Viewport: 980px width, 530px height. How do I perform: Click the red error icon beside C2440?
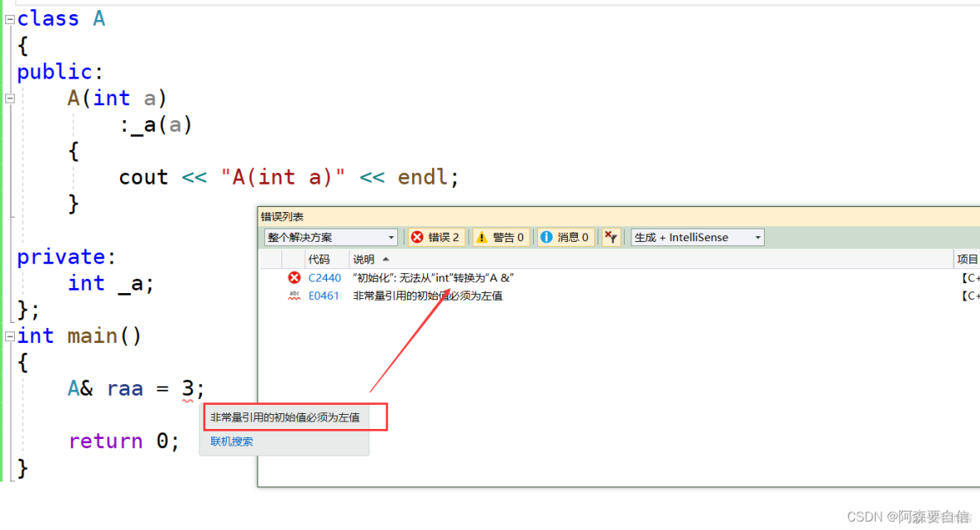click(x=294, y=277)
